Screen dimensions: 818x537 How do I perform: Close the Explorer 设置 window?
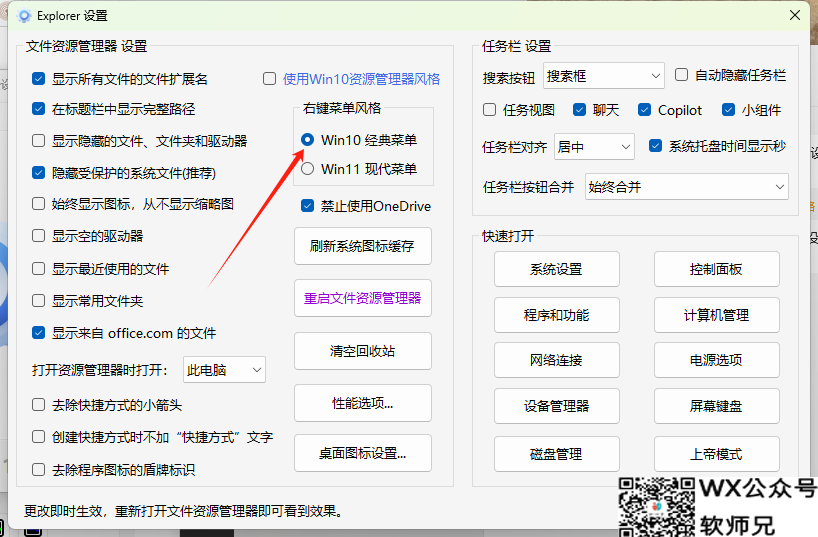795,15
